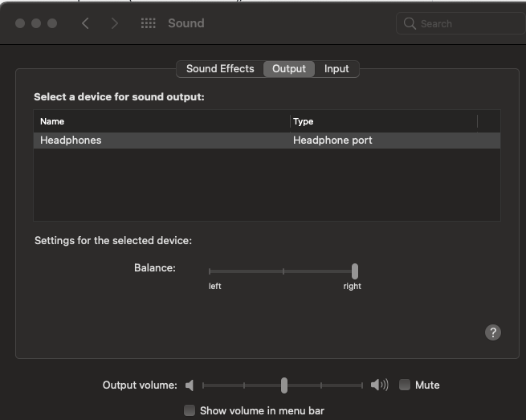The width and height of the screenshot is (526, 420).
Task: Click the Output volume slider thumb
Action: click(284, 385)
